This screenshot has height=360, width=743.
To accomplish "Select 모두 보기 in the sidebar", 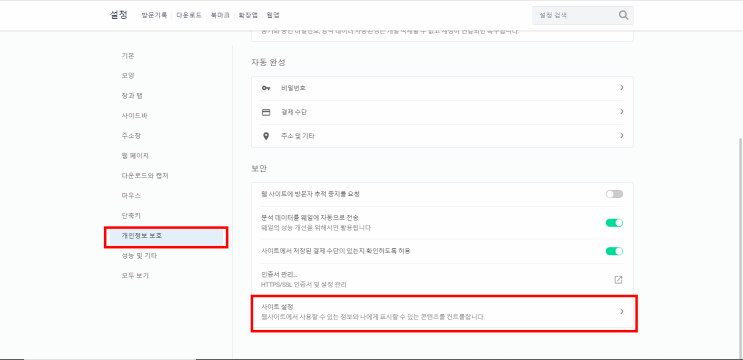I will (135, 276).
